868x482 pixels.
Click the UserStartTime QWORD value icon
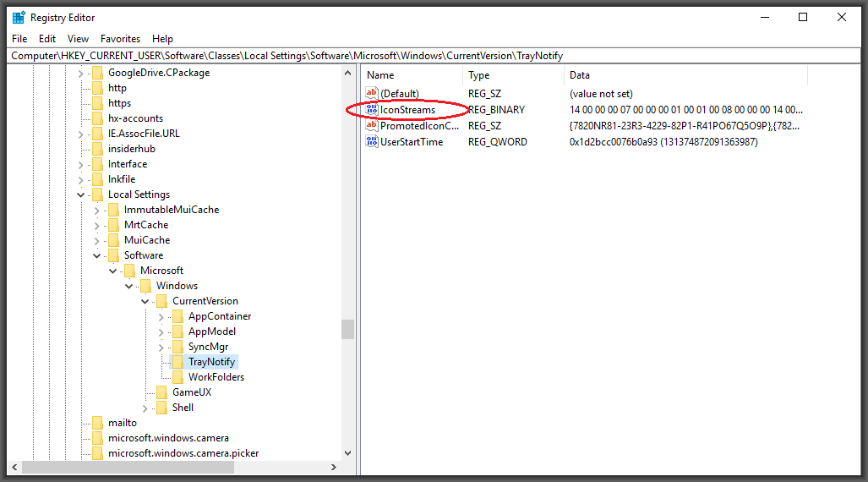(x=372, y=142)
